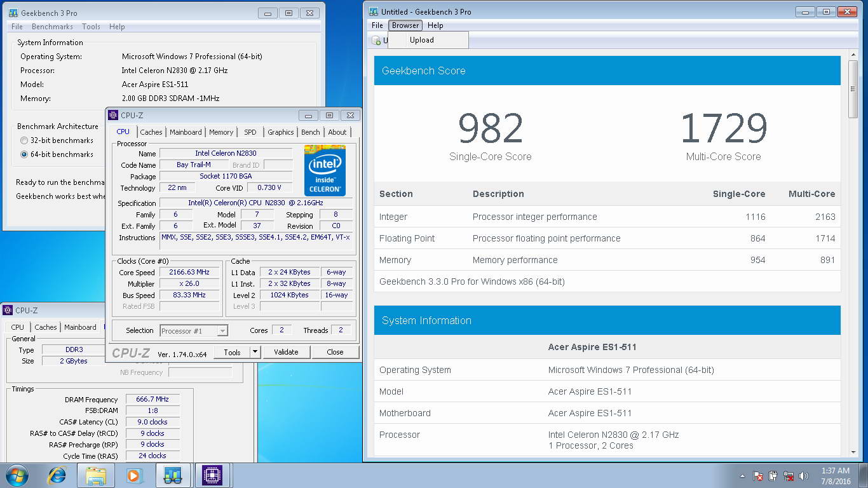The height and width of the screenshot is (488, 868).
Task: Click the Intel Inside Celeron logo
Action: click(x=325, y=170)
